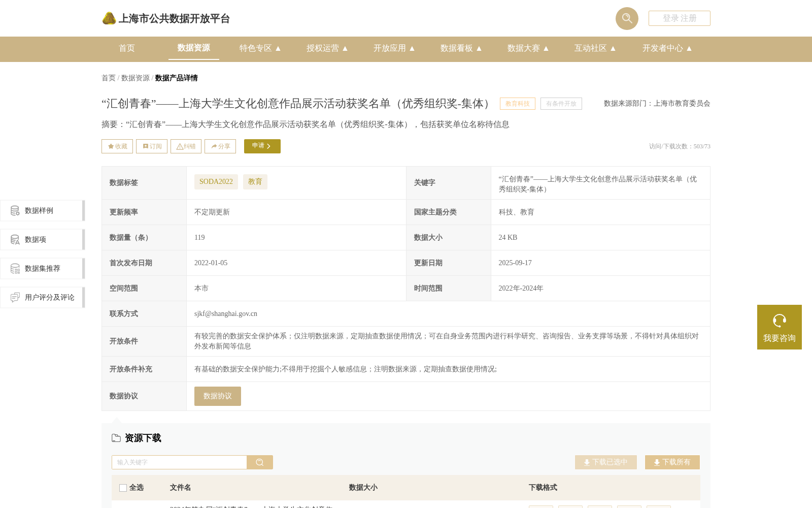This screenshot has width=812, height=508.
Task: Expand 互动社区 menu
Action: [595, 48]
